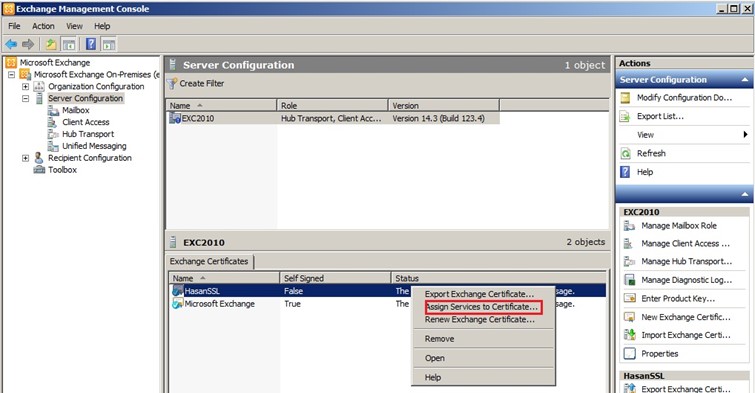Image resolution: width=755 pixels, height=393 pixels.
Task: Click the blue Help question mark toolbar icon
Action: (91, 44)
